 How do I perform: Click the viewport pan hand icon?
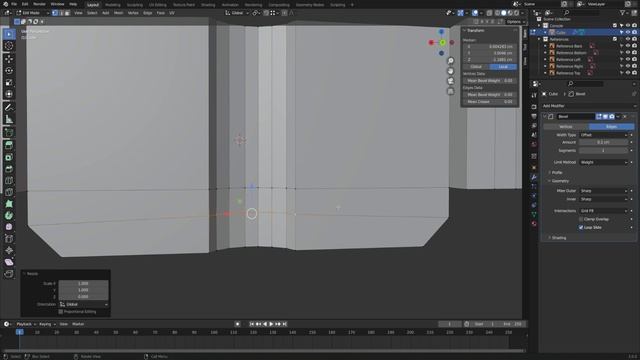point(451,71)
